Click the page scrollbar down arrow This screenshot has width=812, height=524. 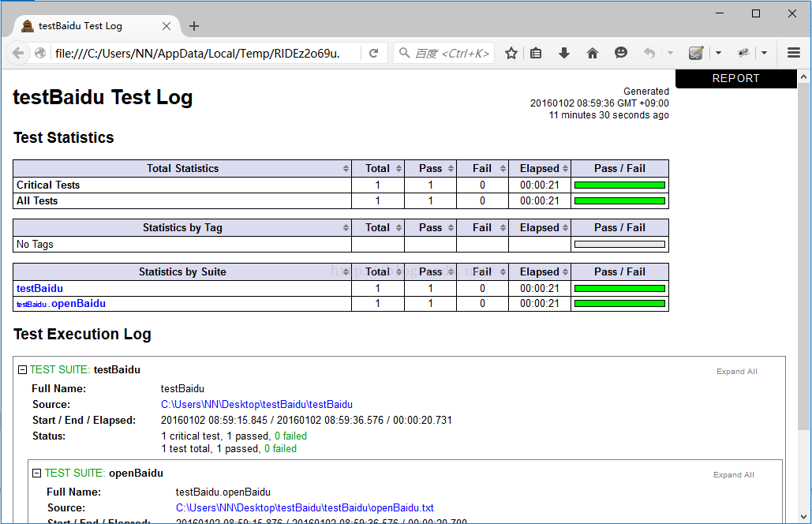coord(803,517)
